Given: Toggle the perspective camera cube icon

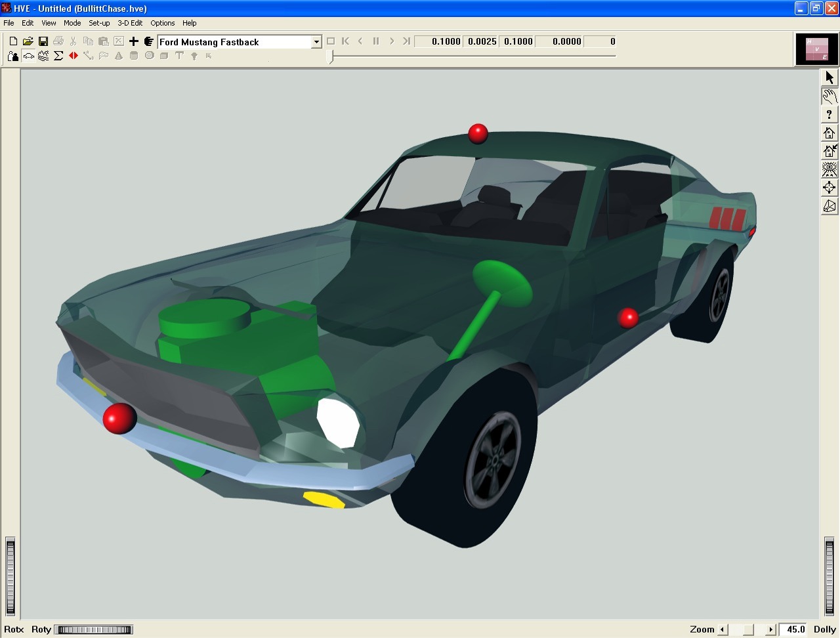Looking at the screenshot, I should 829,206.
